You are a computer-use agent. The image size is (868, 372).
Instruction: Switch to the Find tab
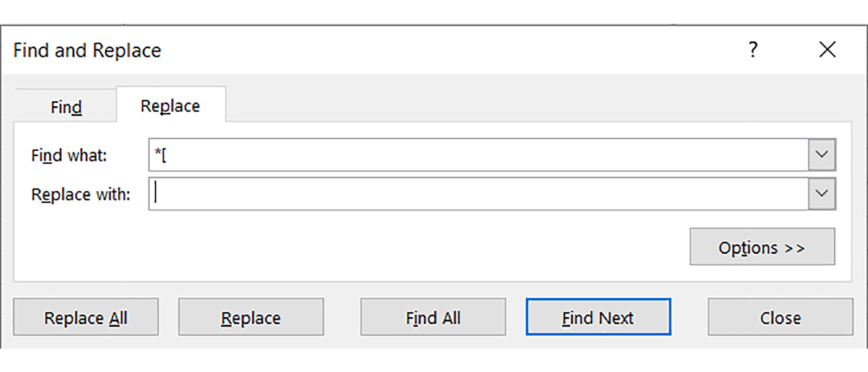click(x=66, y=107)
